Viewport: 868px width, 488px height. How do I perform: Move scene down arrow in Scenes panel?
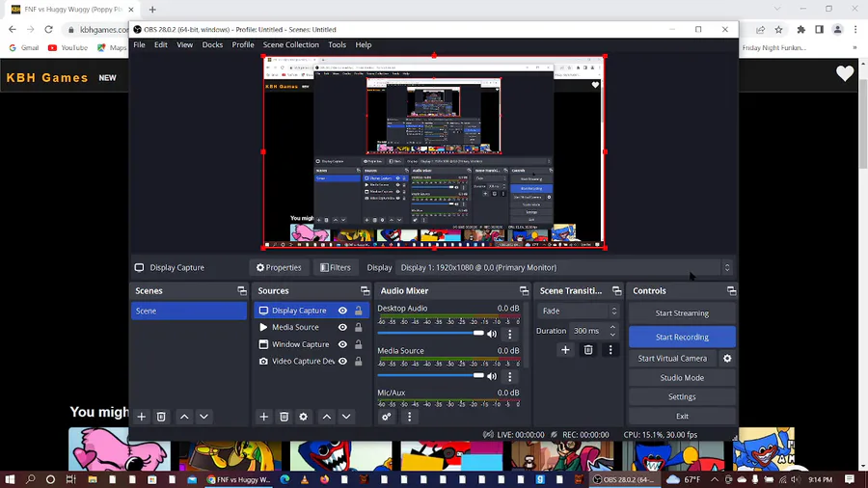coord(203,417)
